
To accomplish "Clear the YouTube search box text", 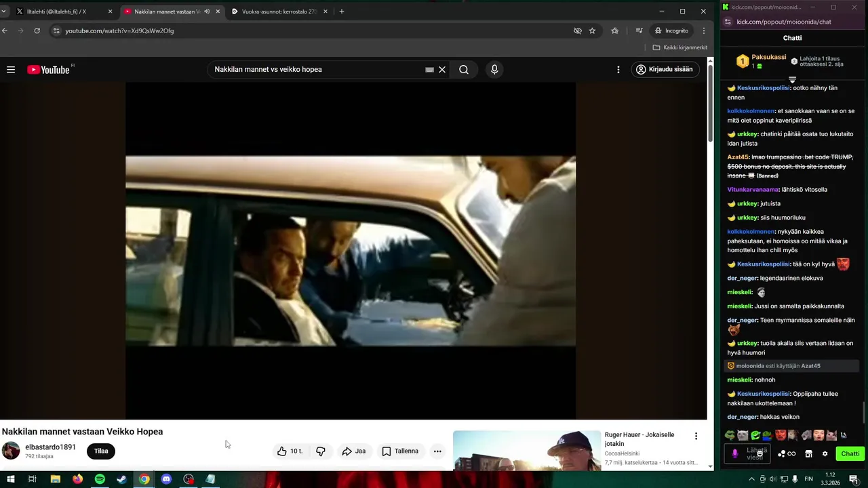I will coord(442,69).
